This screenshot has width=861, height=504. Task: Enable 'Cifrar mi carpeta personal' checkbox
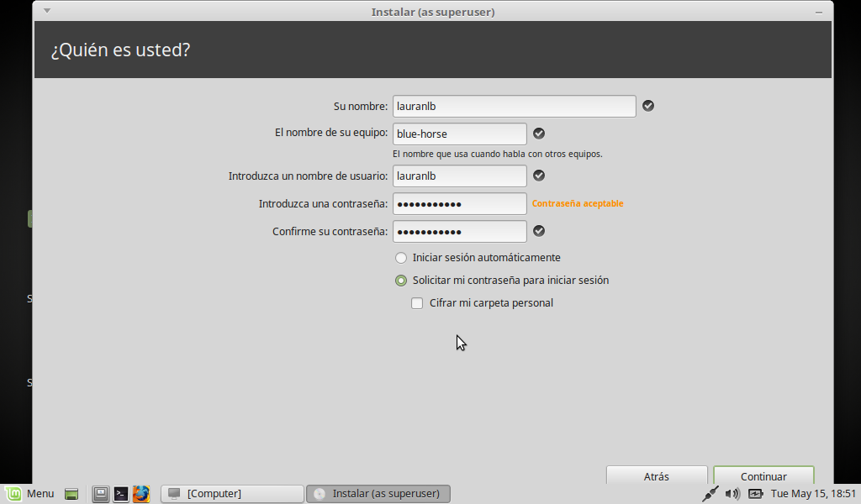coord(417,303)
